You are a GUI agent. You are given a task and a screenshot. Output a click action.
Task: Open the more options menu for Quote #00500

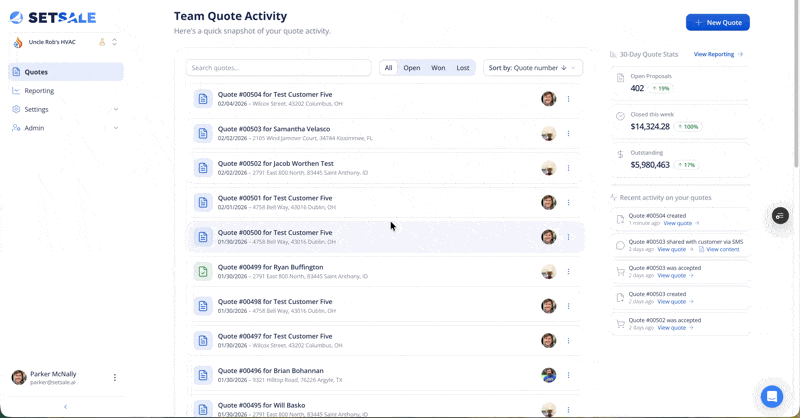coord(568,237)
